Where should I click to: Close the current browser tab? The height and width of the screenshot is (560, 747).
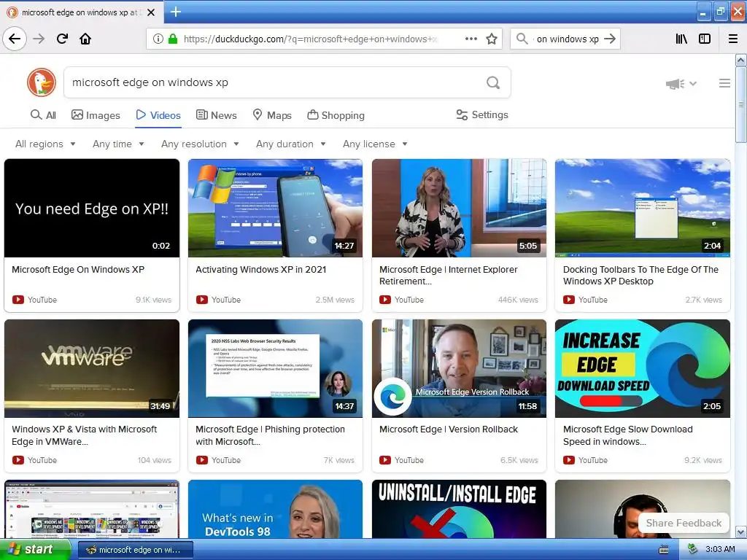point(151,12)
